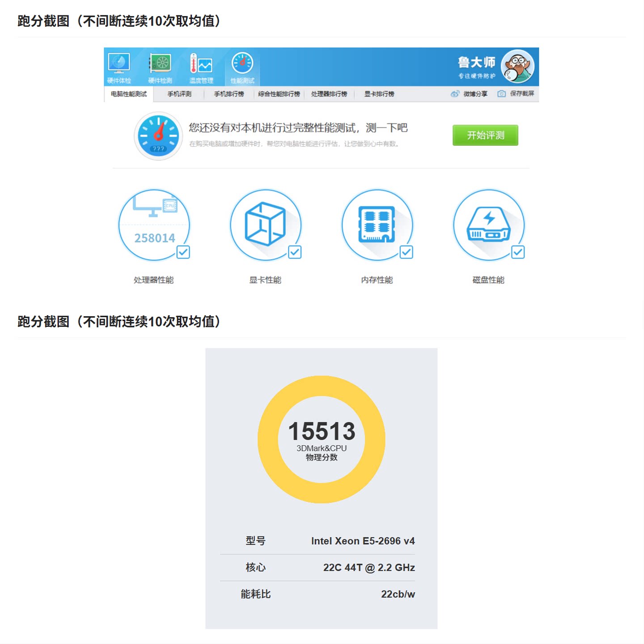Click the 微博分享 Weibo share icon
This screenshot has width=644, height=644.
(455, 94)
